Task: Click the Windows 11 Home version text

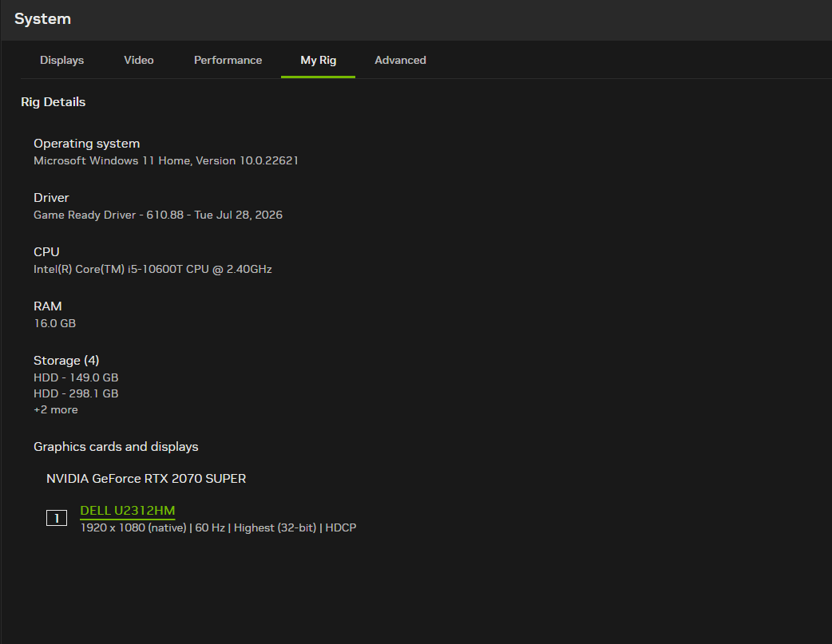Action: coord(166,160)
